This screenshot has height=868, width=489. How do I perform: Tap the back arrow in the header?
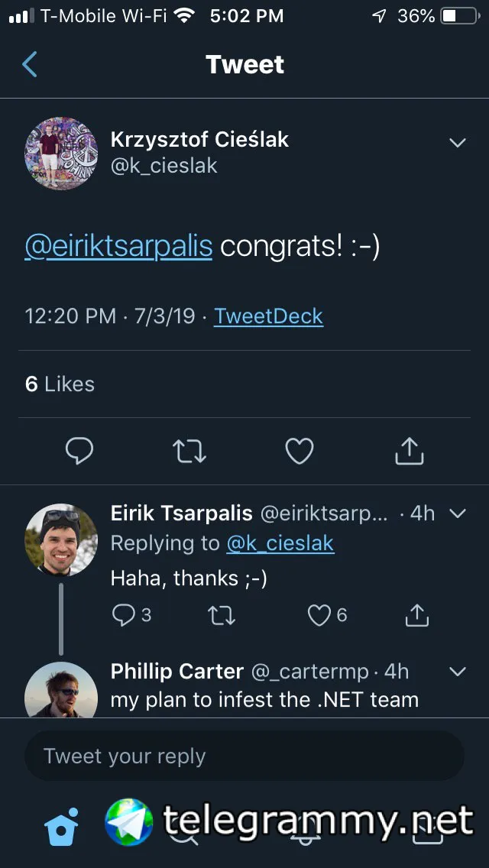point(30,65)
